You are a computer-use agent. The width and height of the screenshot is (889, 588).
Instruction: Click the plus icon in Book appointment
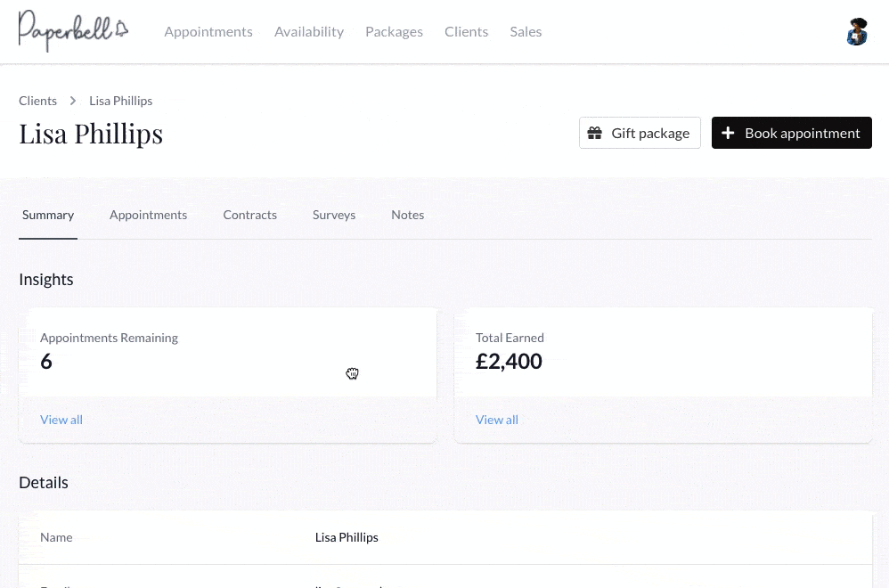[x=728, y=133]
